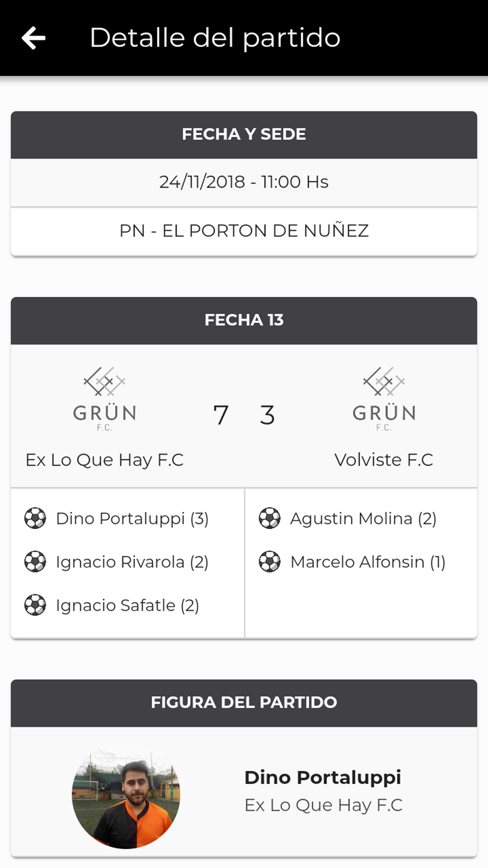The height and width of the screenshot is (868, 488).
Task: Click Volviste F.C team logo
Action: (x=384, y=399)
